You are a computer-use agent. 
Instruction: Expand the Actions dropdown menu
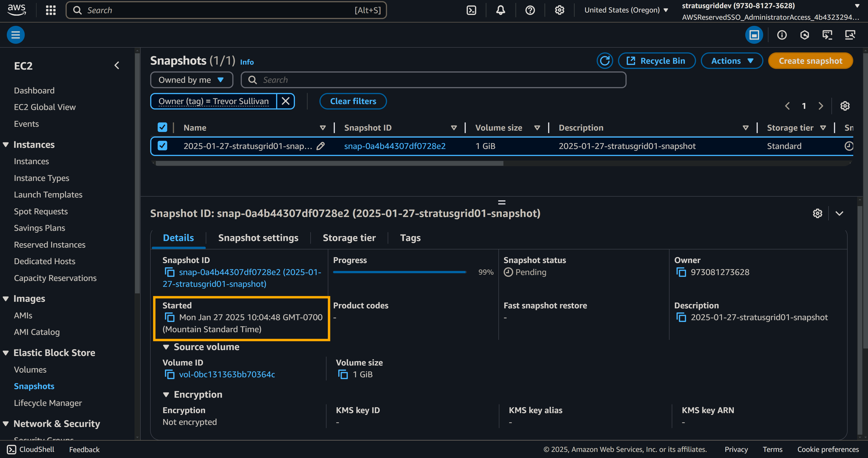tap(731, 61)
